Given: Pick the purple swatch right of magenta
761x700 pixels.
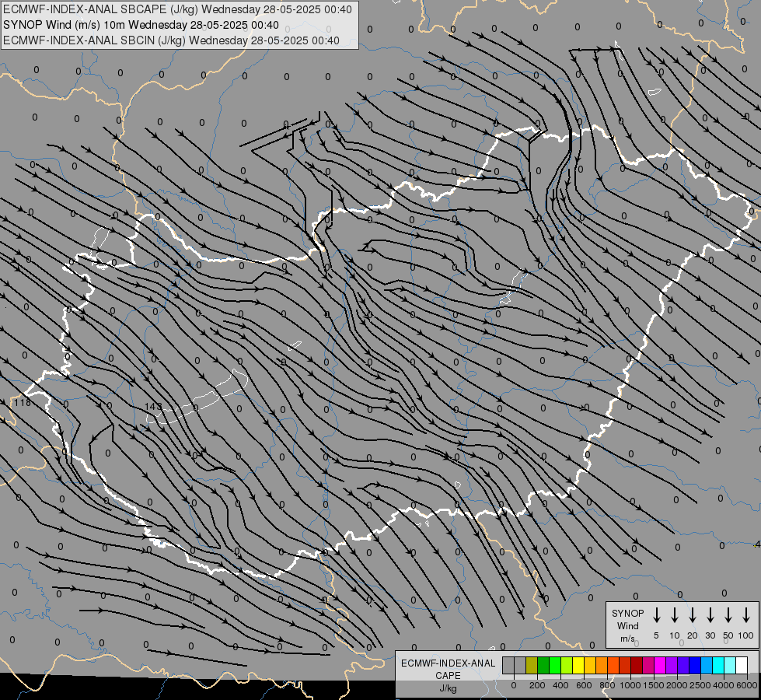Looking at the screenshot, I should click(x=671, y=665).
